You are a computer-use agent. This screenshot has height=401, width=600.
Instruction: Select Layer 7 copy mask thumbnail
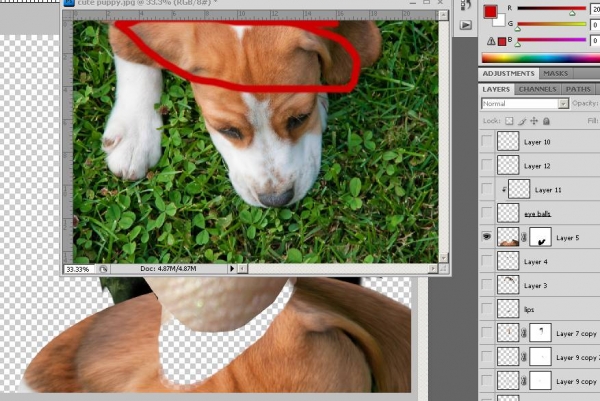pyautogui.click(x=540, y=333)
